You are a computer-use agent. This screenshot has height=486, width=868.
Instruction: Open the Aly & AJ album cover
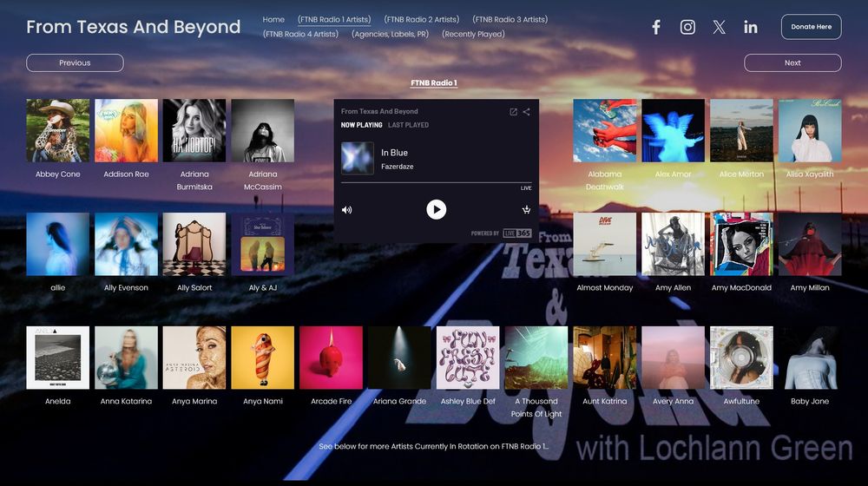click(x=263, y=244)
